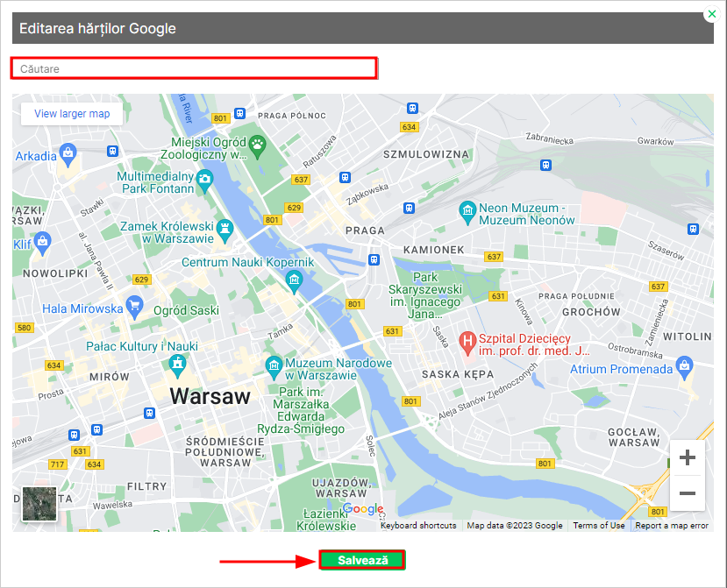This screenshot has height=588, width=727.
Task: Open the View larger map link
Action: (70, 114)
